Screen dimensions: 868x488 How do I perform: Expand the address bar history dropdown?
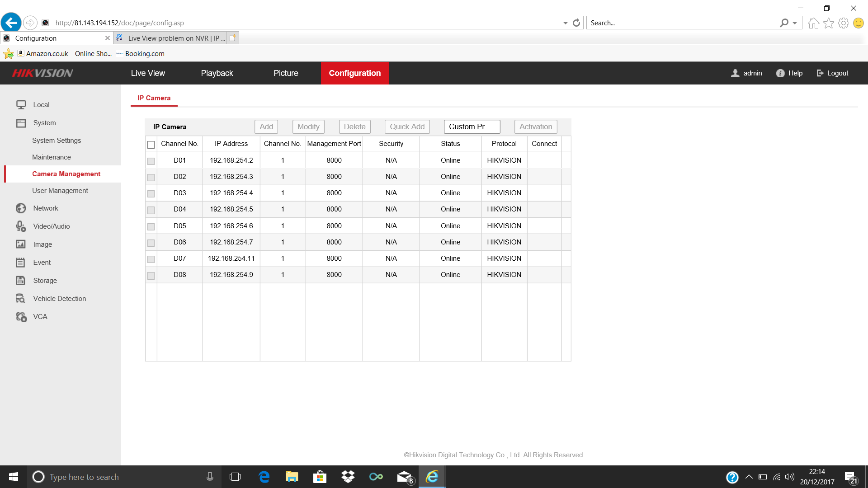coord(565,23)
